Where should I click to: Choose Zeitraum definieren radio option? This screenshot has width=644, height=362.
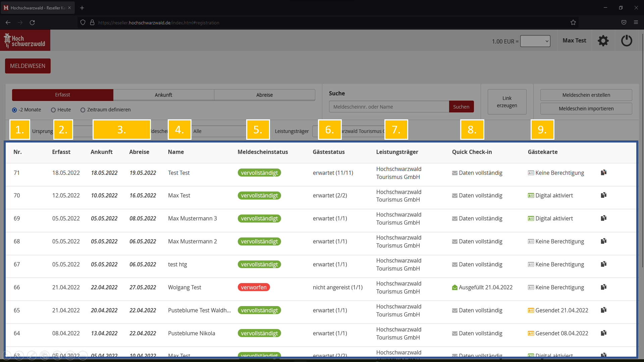(83, 110)
